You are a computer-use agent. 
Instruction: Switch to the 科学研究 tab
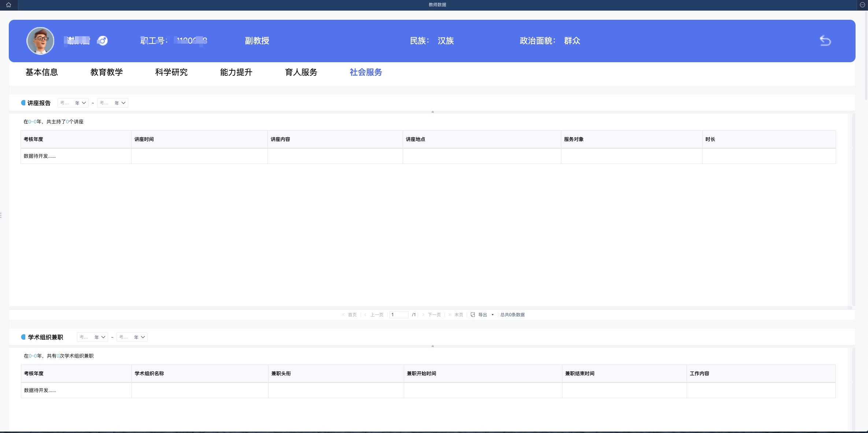(171, 72)
